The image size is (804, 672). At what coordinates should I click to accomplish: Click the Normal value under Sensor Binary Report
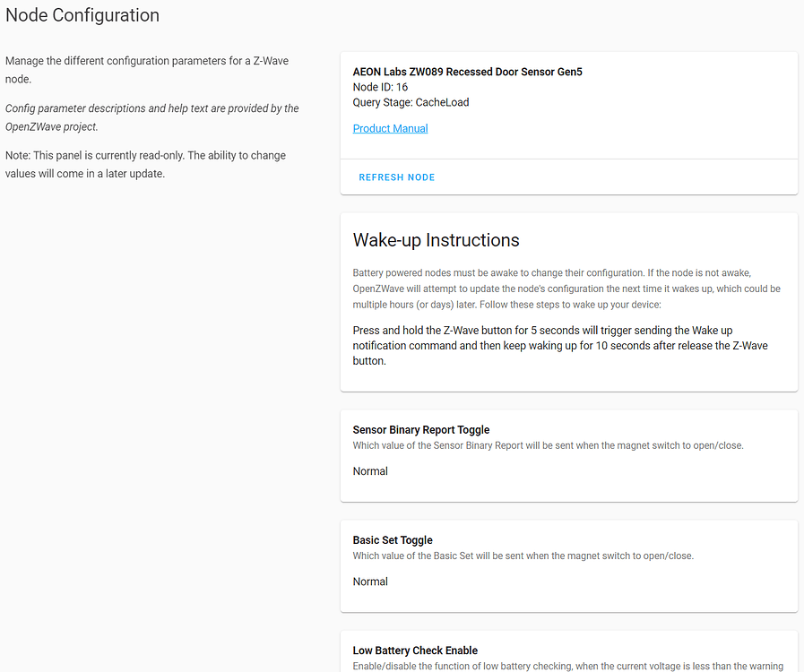(x=370, y=471)
